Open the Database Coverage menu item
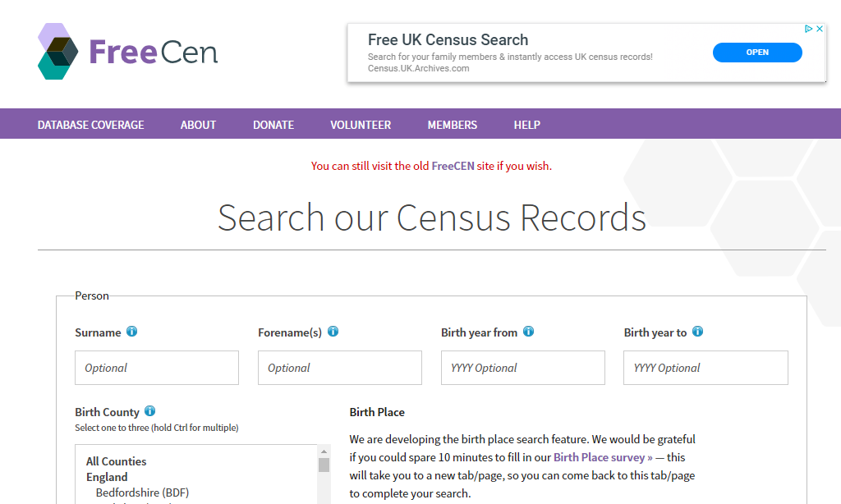This screenshot has height=504, width=841. coord(90,125)
